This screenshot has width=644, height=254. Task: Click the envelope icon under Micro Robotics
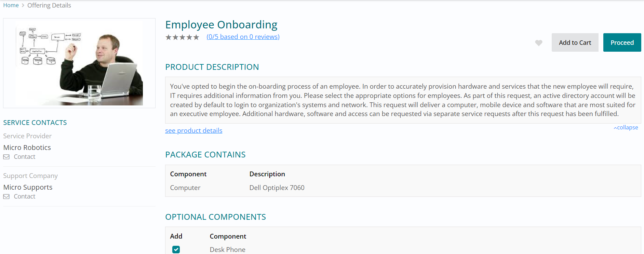click(6, 157)
